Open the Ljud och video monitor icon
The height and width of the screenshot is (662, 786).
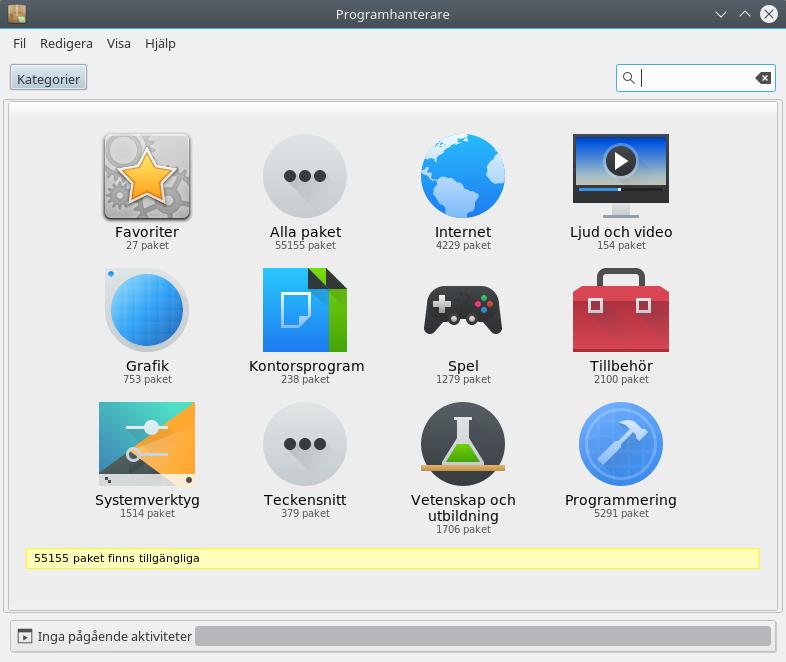tap(621, 175)
